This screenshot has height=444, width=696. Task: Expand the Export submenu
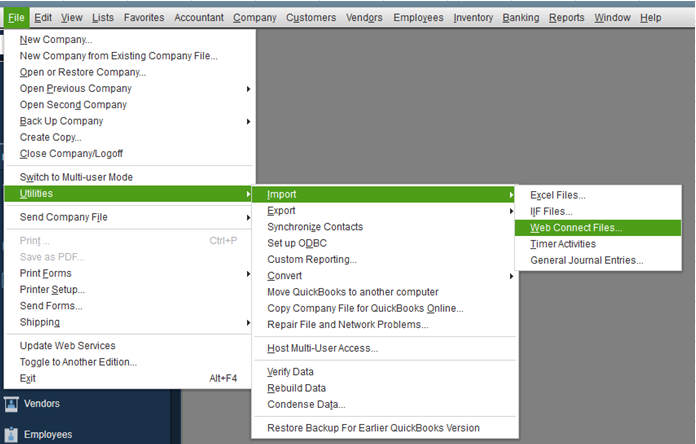[385, 211]
